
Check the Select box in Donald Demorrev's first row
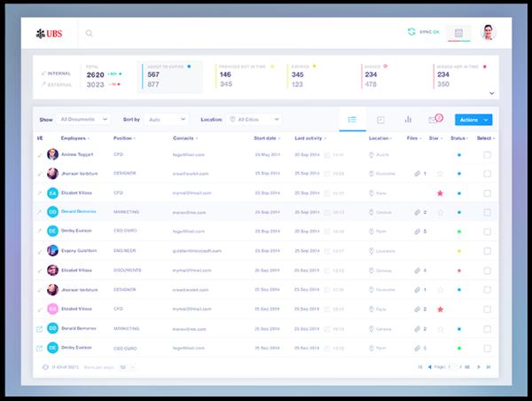click(487, 212)
